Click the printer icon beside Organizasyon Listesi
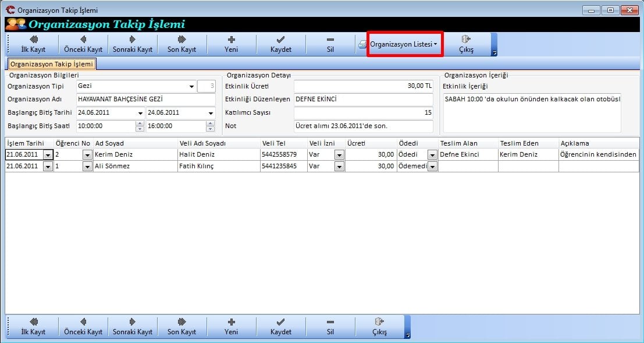 pos(362,44)
